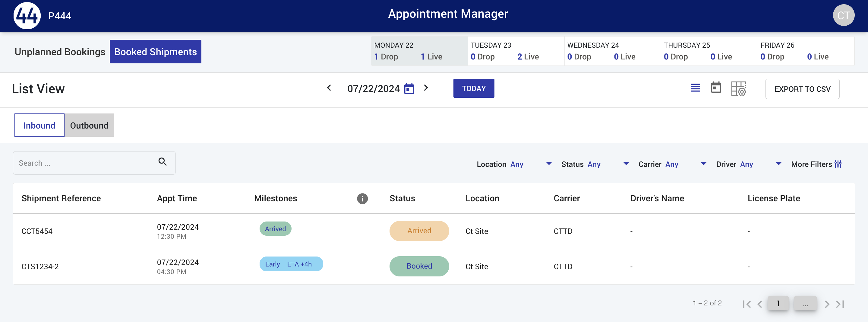Select Friday 26 day card
Image resolution: width=868 pixels, height=322 pixels.
click(x=806, y=51)
